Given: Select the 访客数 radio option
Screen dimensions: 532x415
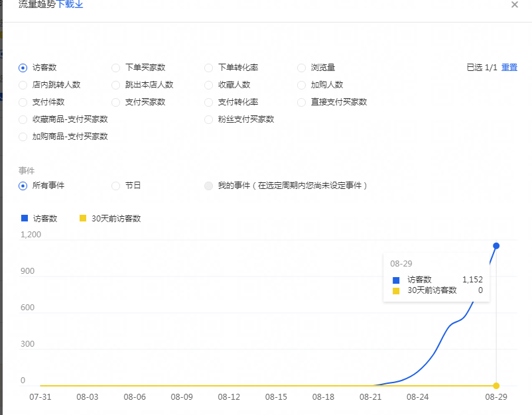Looking at the screenshot, I should click(x=23, y=68).
